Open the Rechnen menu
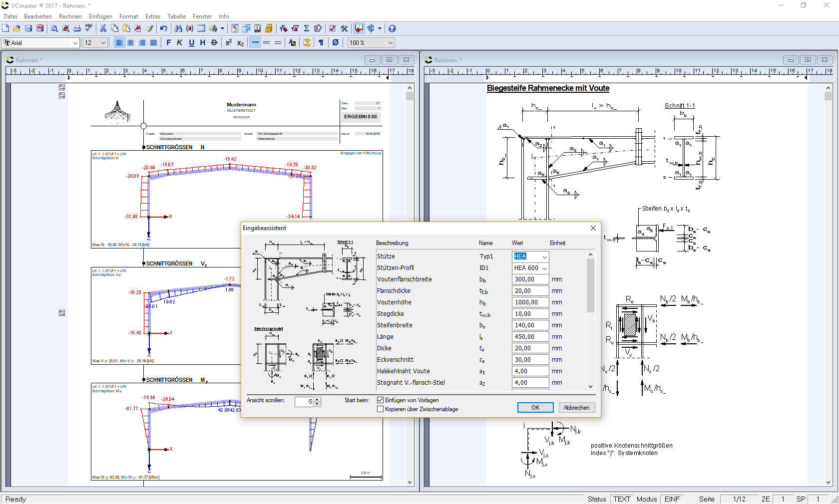839x504 pixels. [70, 16]
